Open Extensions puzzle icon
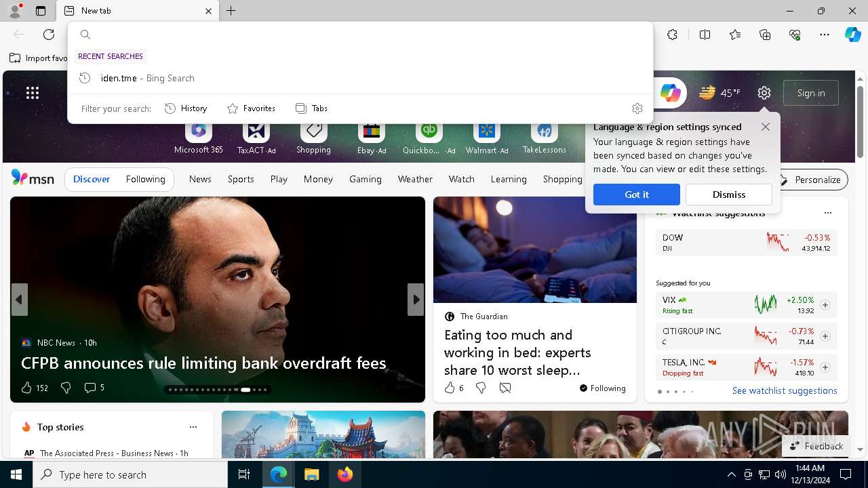868x488 pixels. coord(672,35)
